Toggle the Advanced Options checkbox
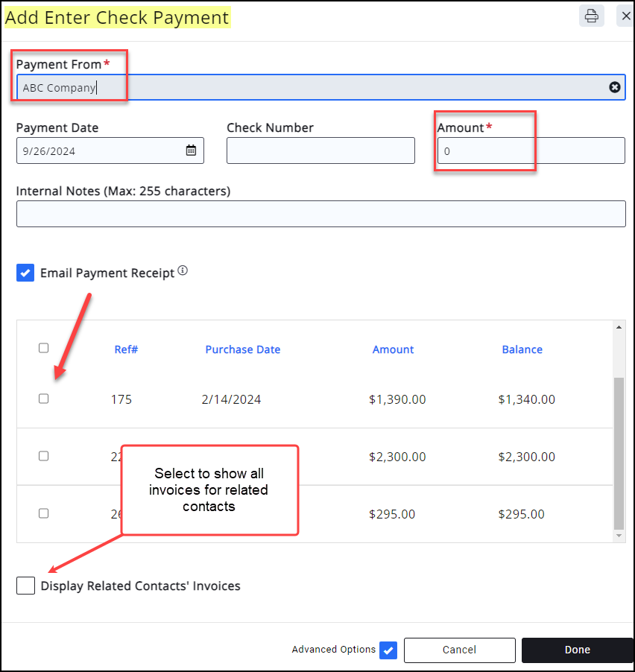Image resolution: width=635 pixels, height=672 pixels. point(388,650)
